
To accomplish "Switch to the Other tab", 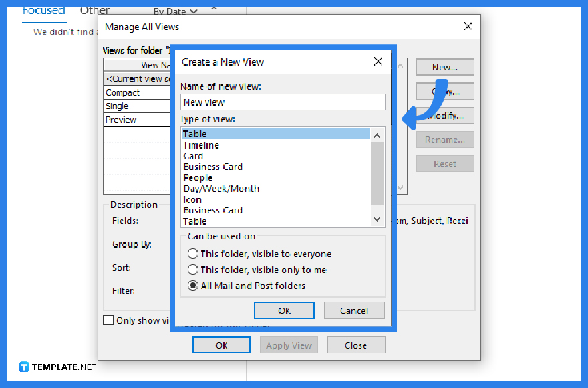I will (94, 10).
